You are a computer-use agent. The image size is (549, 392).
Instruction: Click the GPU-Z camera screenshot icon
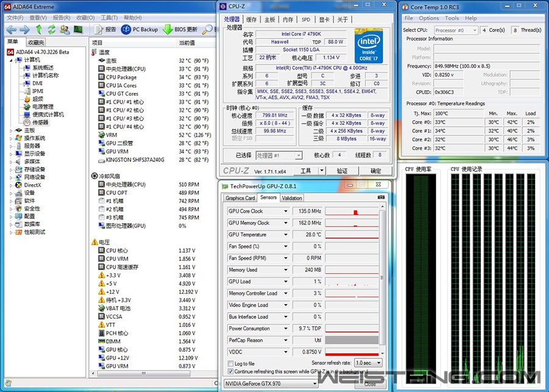381,198
